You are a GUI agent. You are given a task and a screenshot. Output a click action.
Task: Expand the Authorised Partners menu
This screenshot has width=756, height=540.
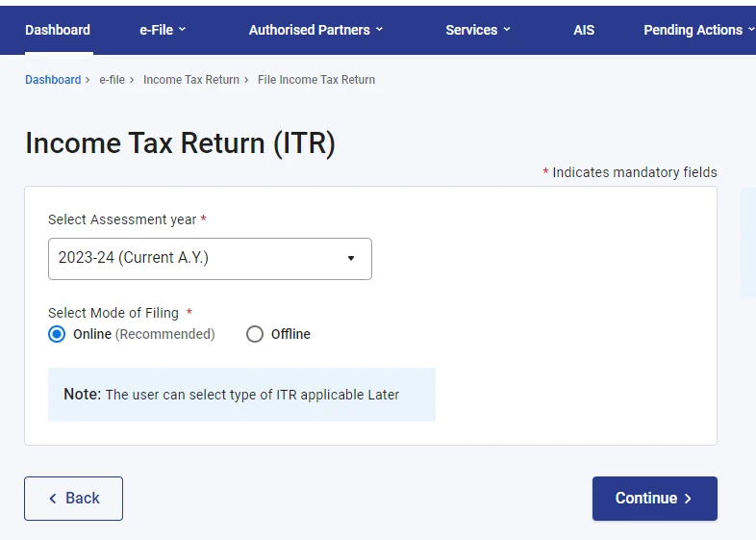[x=315, y=30]
